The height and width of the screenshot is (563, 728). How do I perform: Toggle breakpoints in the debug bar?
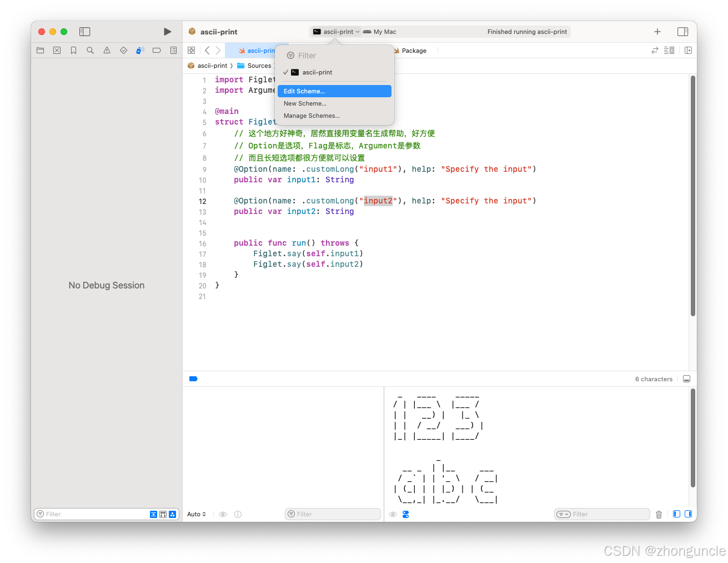pos(193,378)
